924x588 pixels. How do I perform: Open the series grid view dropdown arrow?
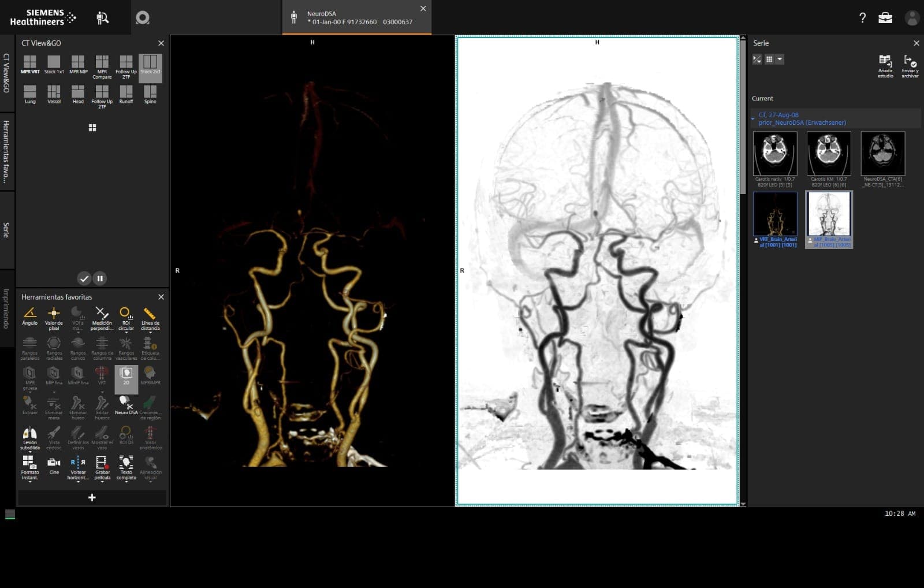(780, 59)
